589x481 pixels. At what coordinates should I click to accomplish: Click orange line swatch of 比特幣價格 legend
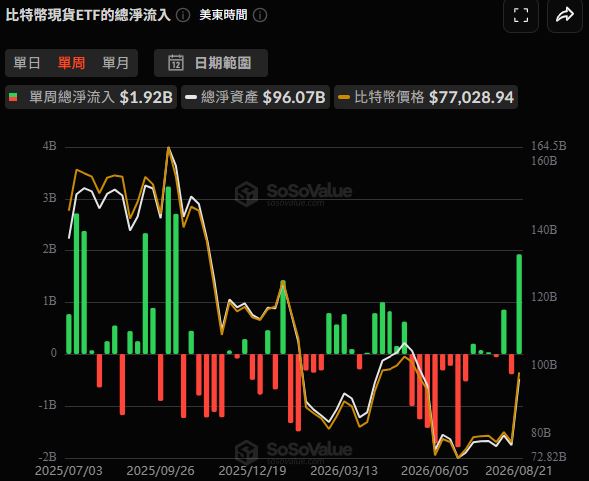(344, 97)
